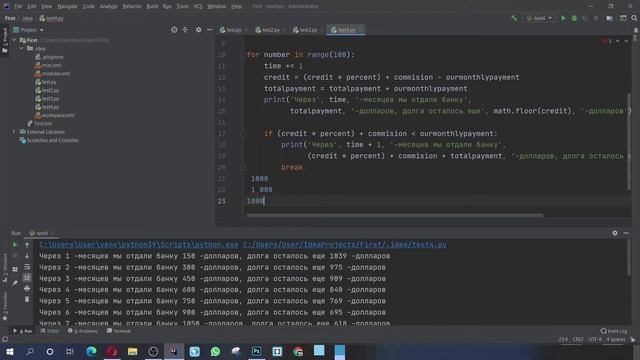The image size is (640, 360).
Task: Open the Tools menu
Action: (182, 6)
